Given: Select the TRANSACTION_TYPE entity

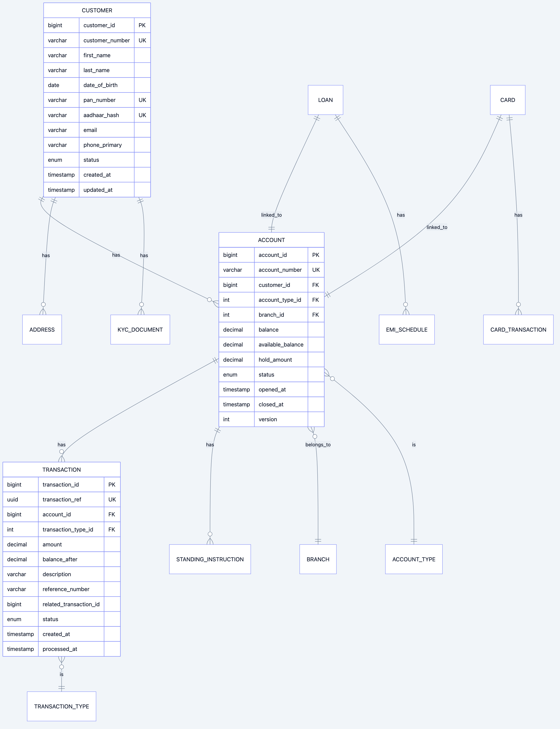Looking at the screenshot, I should 62,706.
